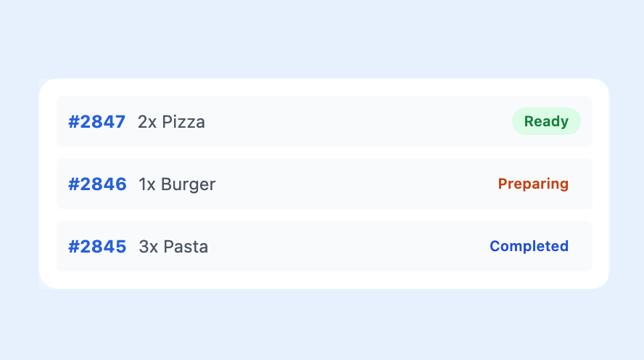Click the orange Preparing status label

coord(533,184)
